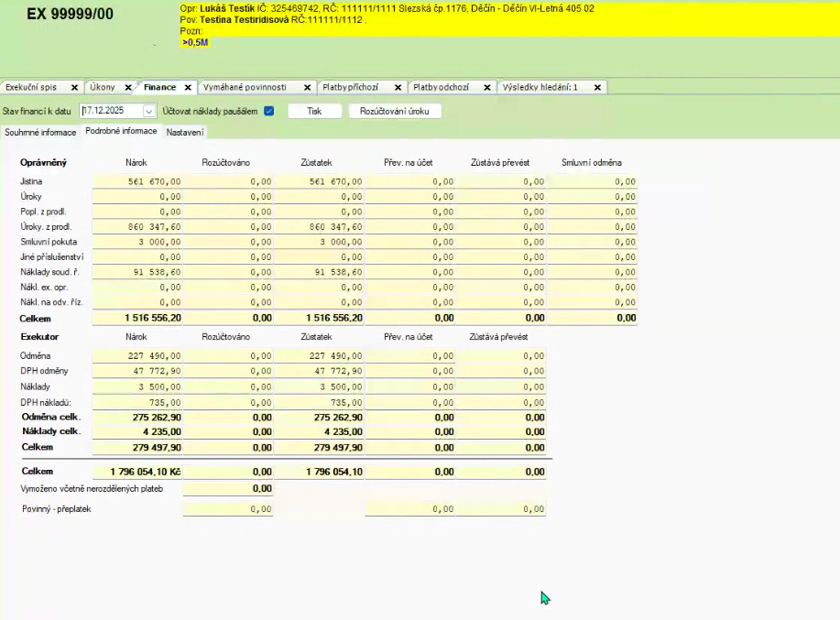Click the Odměna Nárok value 227 490,00

(x=137, y=356)
